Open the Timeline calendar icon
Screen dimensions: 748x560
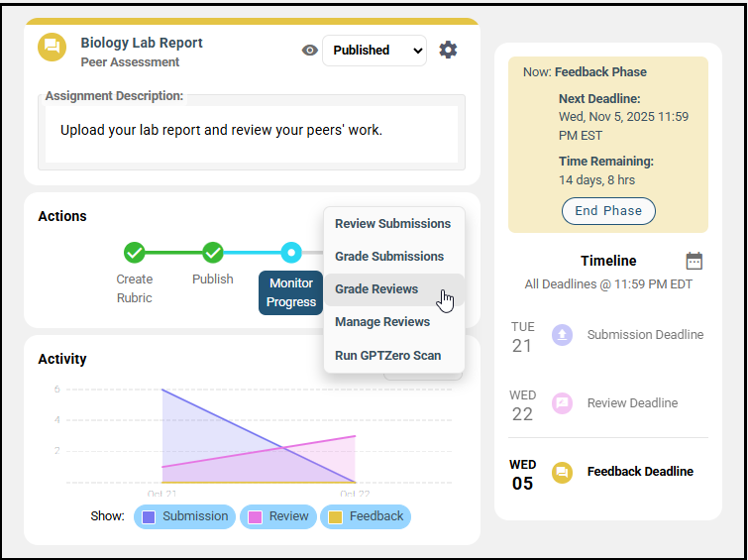tap(695, 261)
